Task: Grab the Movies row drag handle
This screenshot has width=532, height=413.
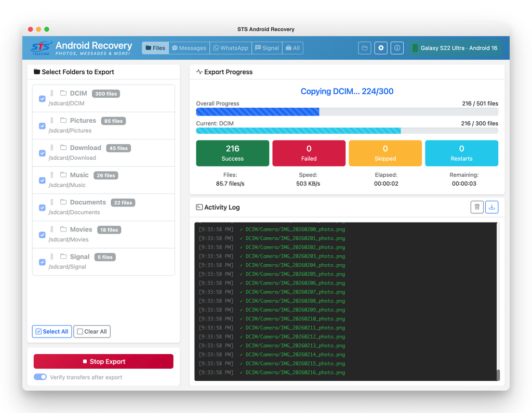Action: [52, 229]
